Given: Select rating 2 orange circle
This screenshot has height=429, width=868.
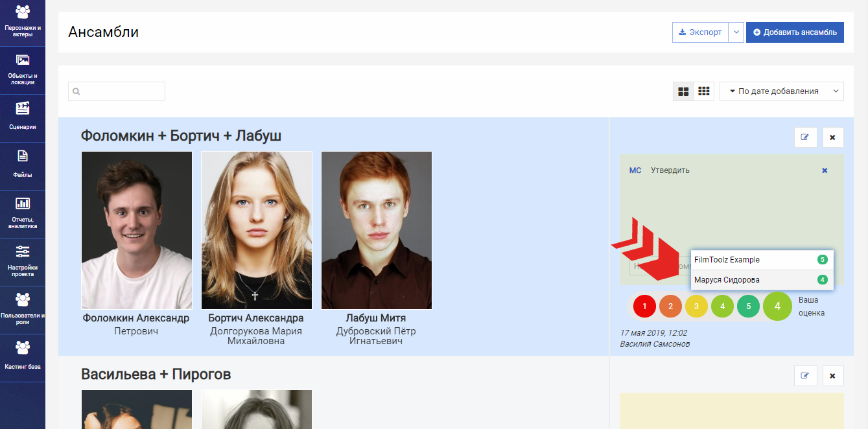Looking at the screenshot, I should click(x=671, y=306).
